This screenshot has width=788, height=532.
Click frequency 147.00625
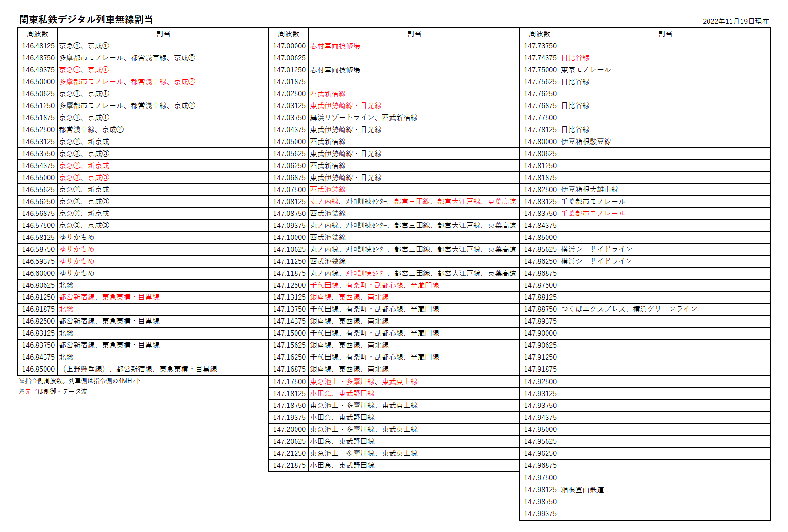(289, 58)
